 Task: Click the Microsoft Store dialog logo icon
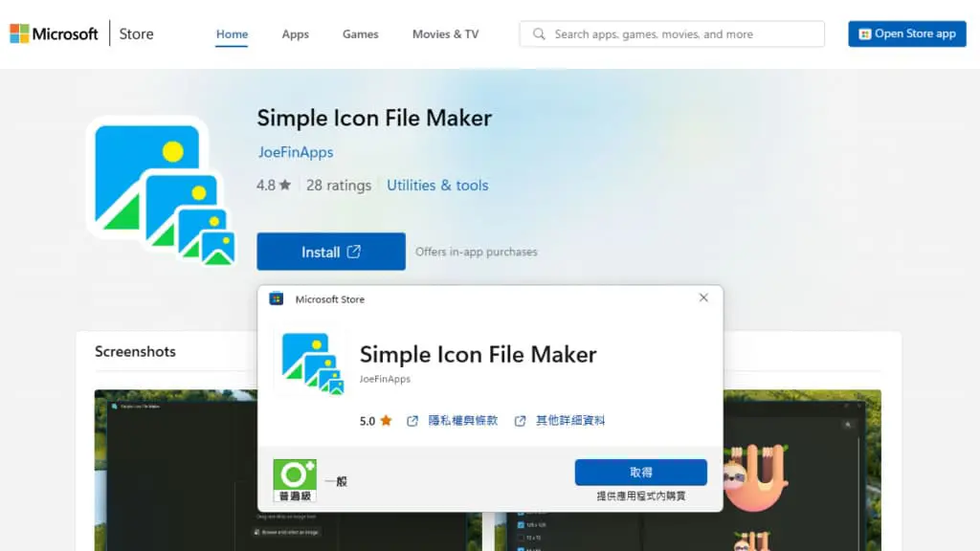coord(277,298)
